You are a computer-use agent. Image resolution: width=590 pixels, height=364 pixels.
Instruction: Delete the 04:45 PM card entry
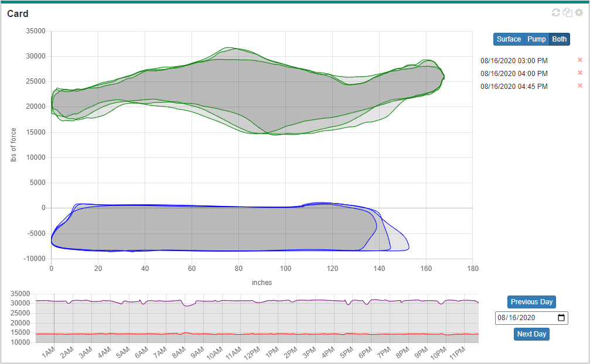tap(580, 86)
